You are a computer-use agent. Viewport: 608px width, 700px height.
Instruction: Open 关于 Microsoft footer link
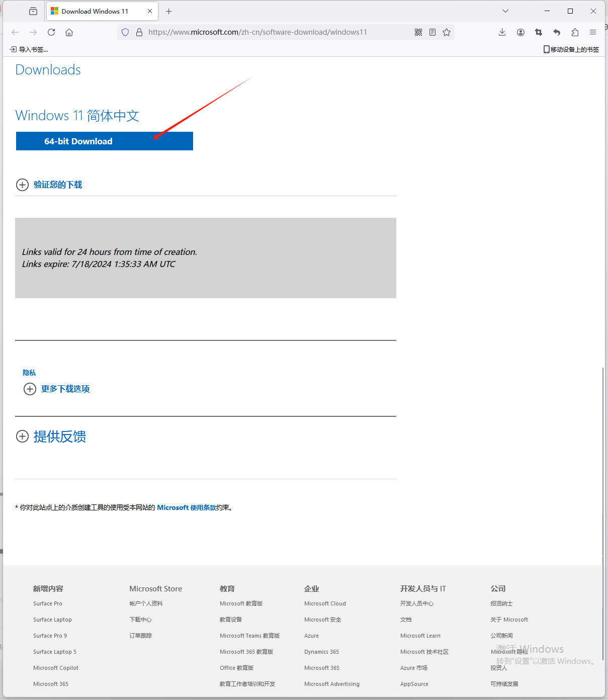509,620
